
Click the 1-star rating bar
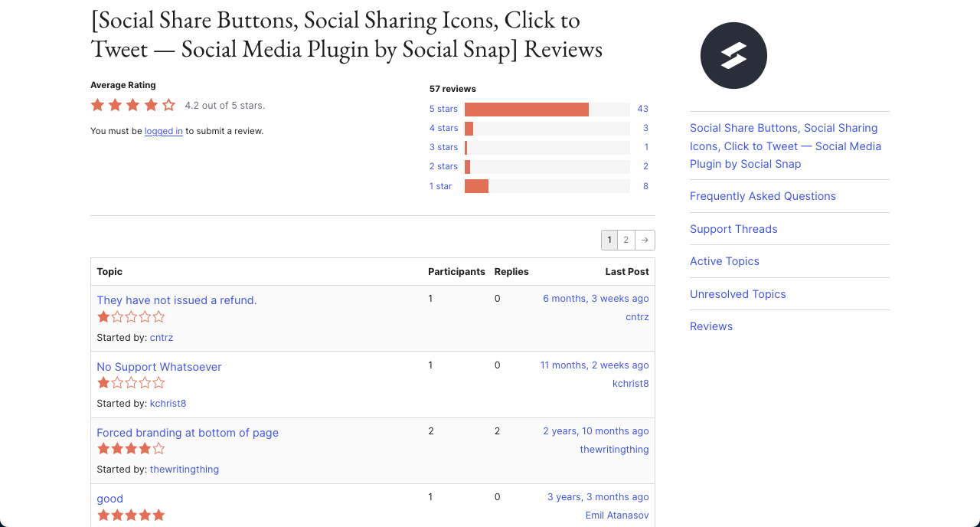coord(475,185)
